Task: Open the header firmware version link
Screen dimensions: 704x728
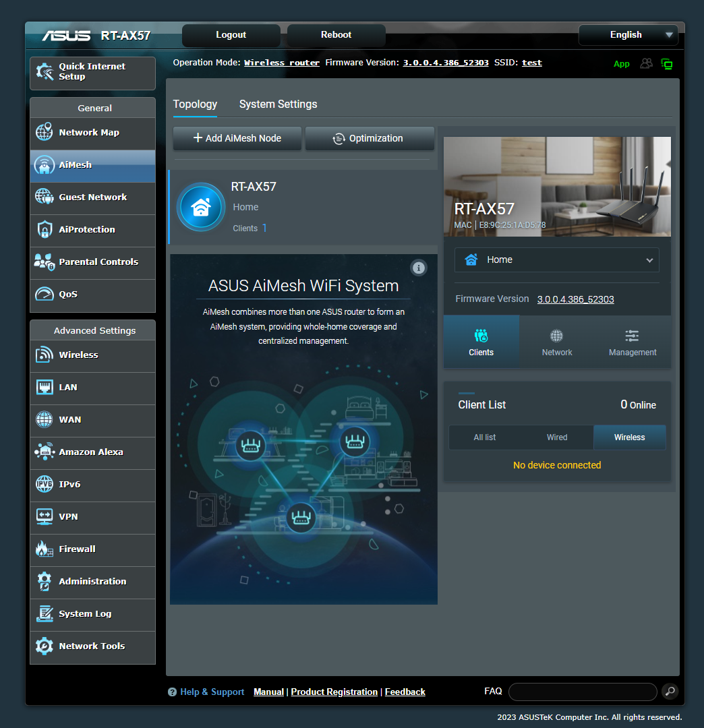Action: (446, 63)
